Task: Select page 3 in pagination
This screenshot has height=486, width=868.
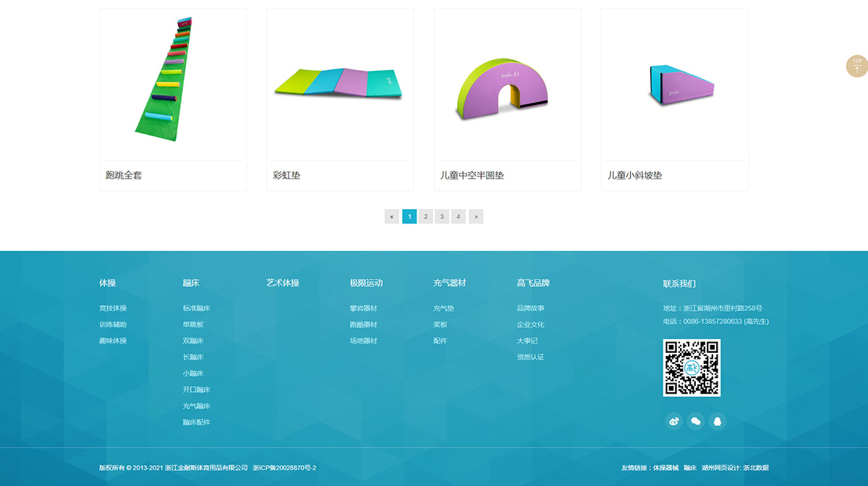Action: pyautogui.click(x=442, y=216)
